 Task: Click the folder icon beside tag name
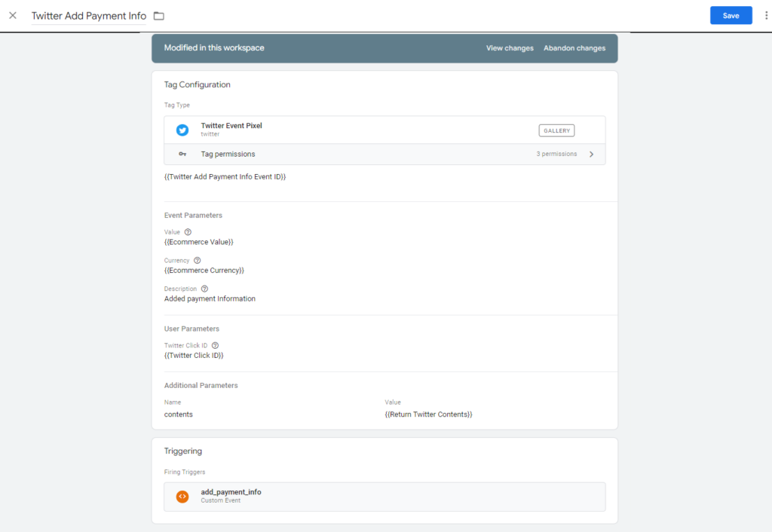(x=158, y=16)
